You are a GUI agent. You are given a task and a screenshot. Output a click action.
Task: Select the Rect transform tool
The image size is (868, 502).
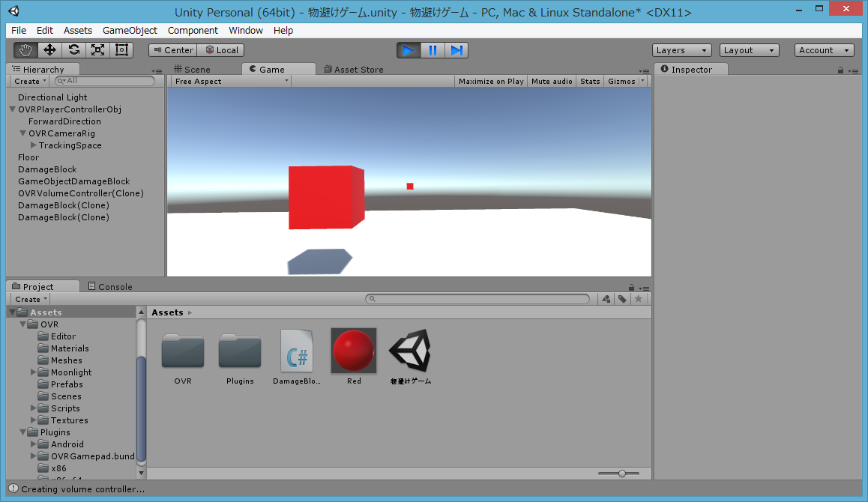tap(121, 50)
